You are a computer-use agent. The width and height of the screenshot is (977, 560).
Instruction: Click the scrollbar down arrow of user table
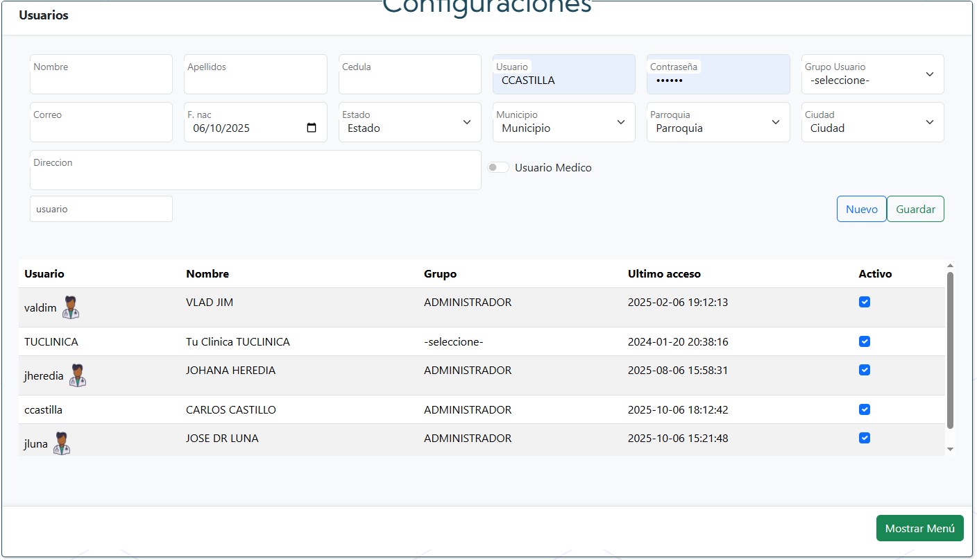tap(950, 450)
